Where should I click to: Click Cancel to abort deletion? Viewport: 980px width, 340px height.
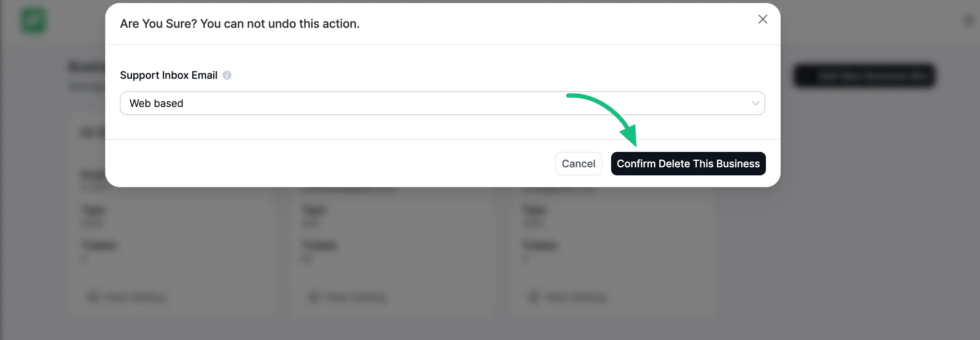coord(578,163)
